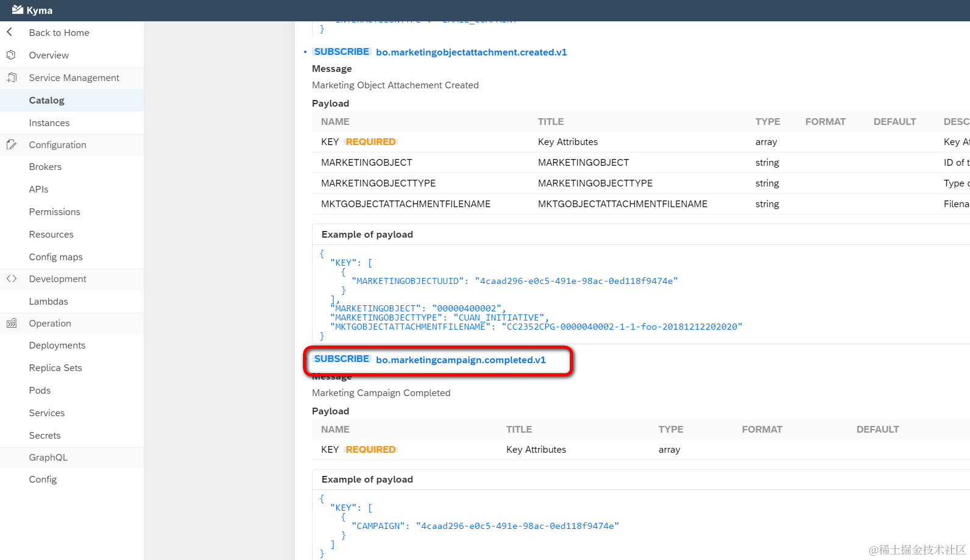Click KEY REQUIRED row in first payload table
Image resolution: width=970 pixels, height=560 pixels.
pyautogui.click(x=641, y=142)
